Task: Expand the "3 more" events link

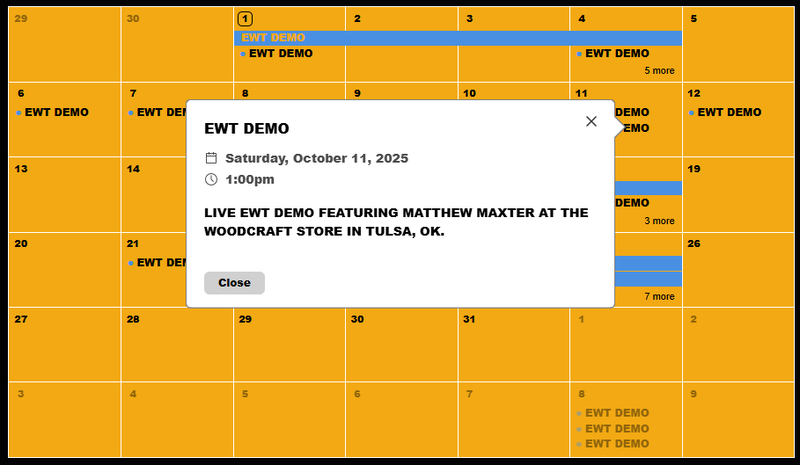Action: point(659,221)
